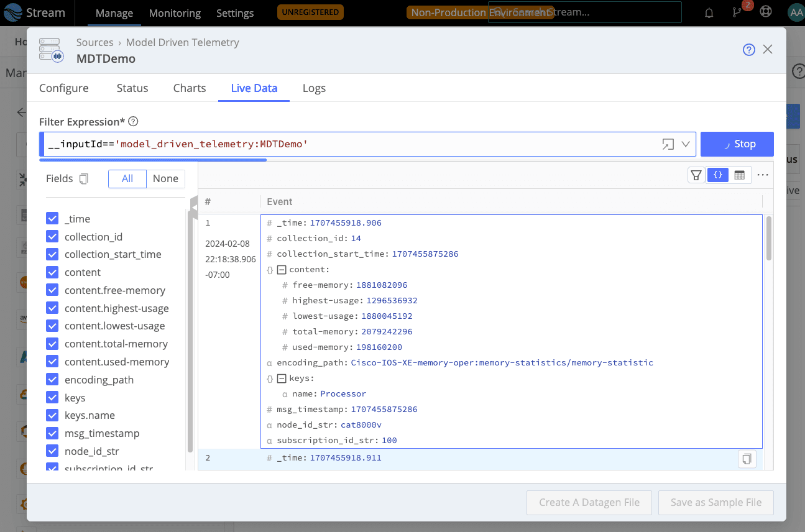
Task: Uncheck the encoding_path field checkbox
Action: [52, 380]
